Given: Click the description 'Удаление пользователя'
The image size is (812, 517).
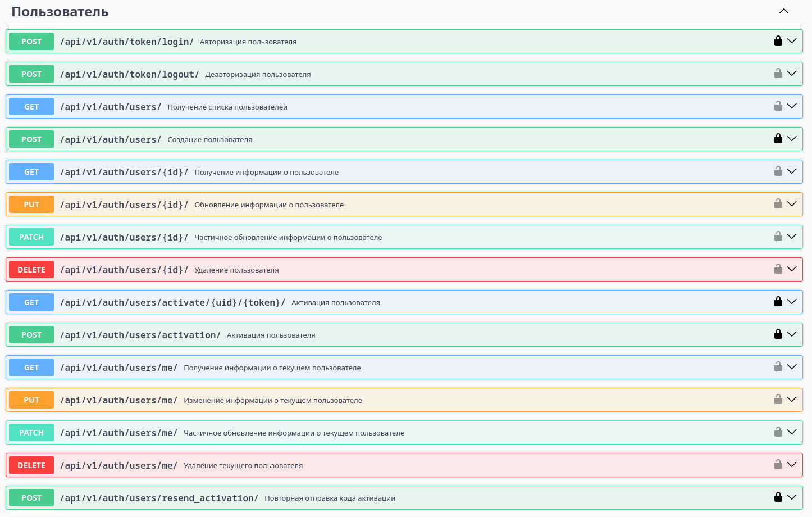Looking at the screenshot, I should point(236,270).
